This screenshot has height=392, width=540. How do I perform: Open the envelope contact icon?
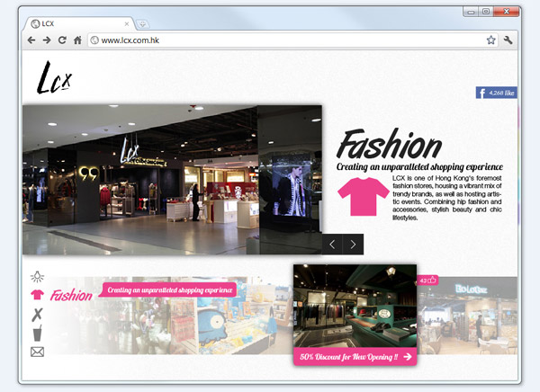(37, 352)
